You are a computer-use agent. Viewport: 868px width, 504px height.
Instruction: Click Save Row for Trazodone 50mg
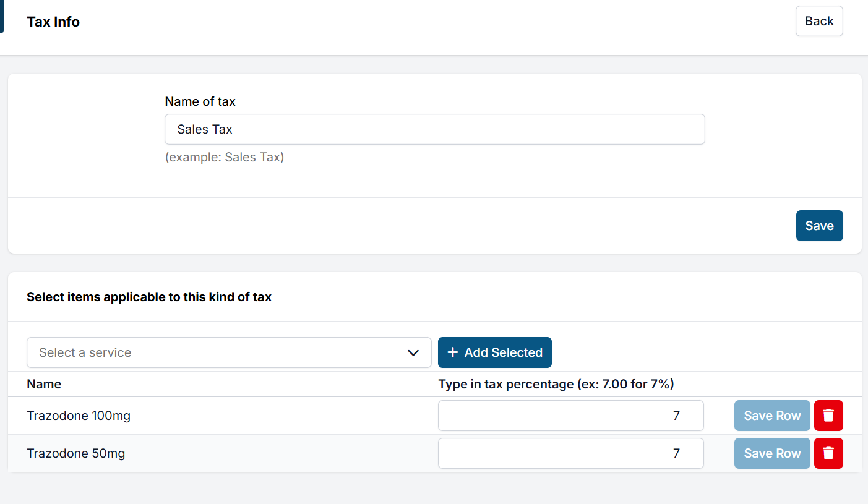pos(772,453)
